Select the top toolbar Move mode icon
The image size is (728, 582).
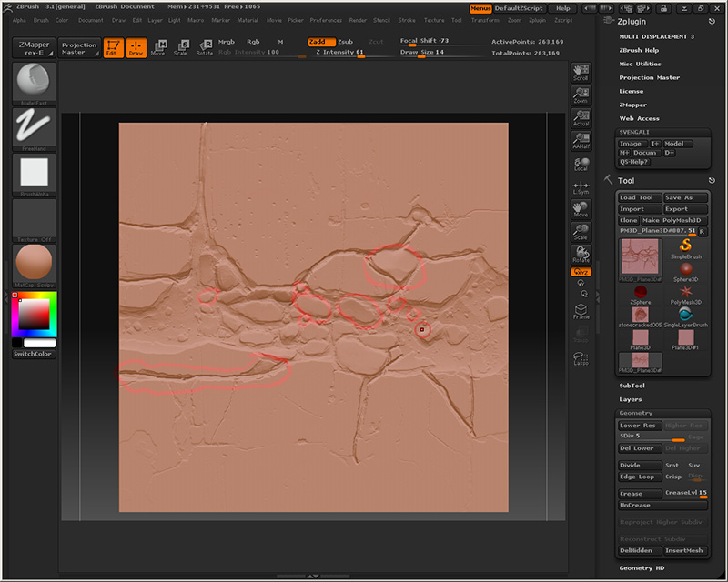coord(157,48)
